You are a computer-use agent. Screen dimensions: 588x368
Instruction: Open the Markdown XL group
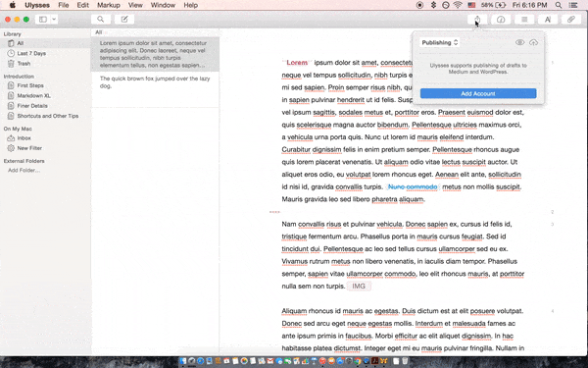[x=45, y=96]
